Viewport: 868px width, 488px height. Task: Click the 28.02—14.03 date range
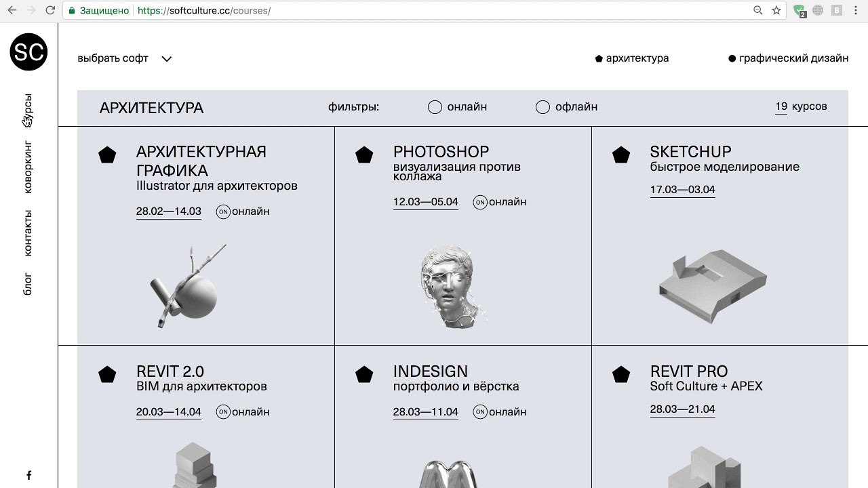[x=169, y=211]
